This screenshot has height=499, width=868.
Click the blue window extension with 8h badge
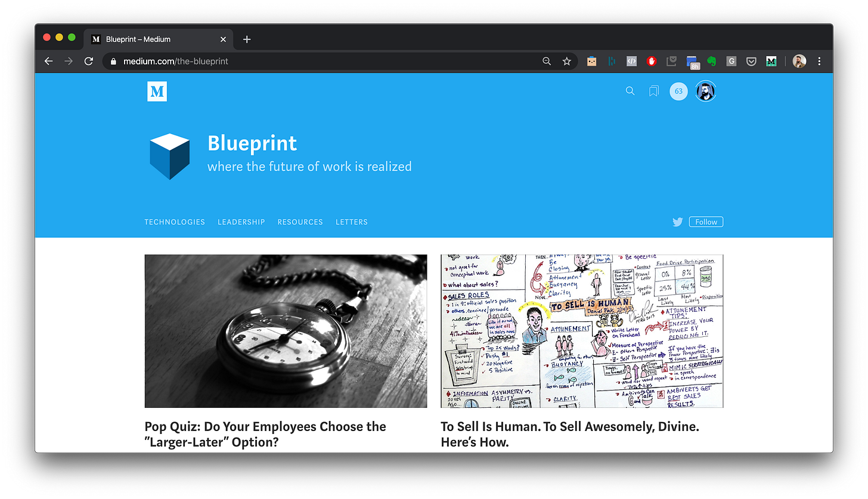[692, 62]
